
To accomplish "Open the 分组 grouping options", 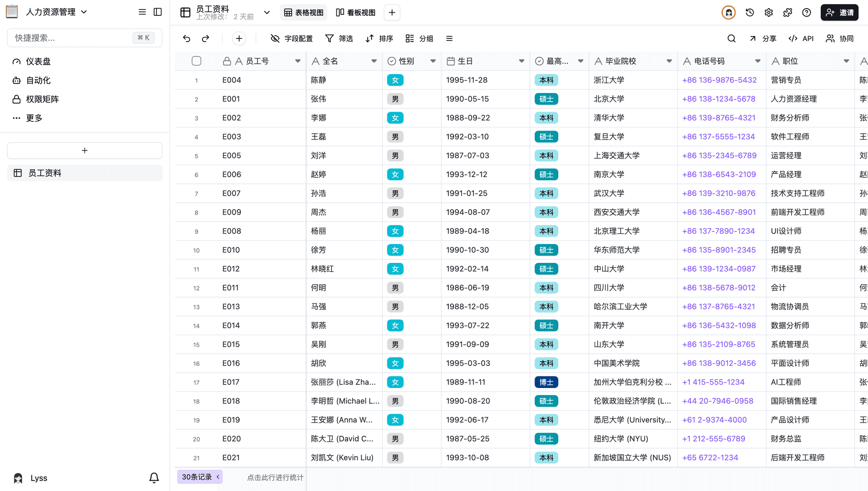I will coord(419,38).
